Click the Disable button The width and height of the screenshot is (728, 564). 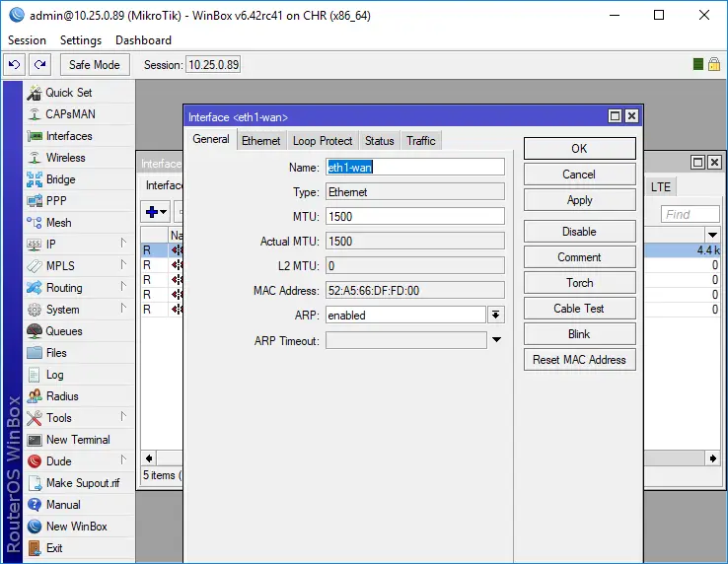(x=579, y=231)
